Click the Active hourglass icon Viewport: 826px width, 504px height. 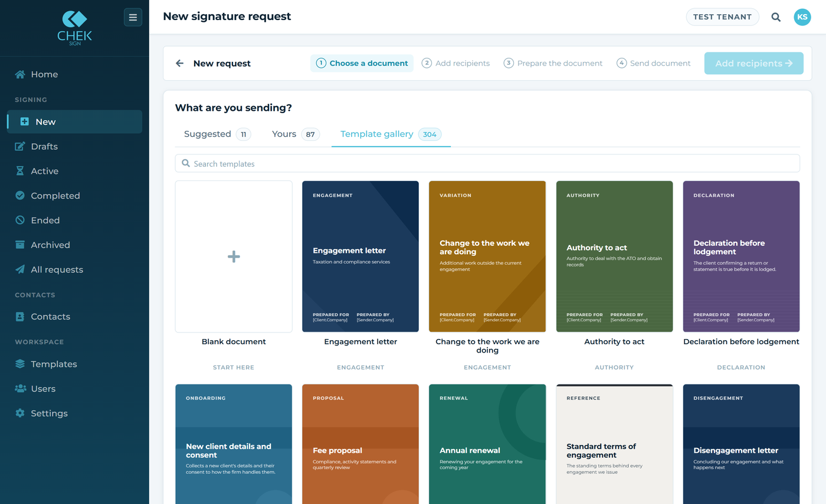click(20, 171)
